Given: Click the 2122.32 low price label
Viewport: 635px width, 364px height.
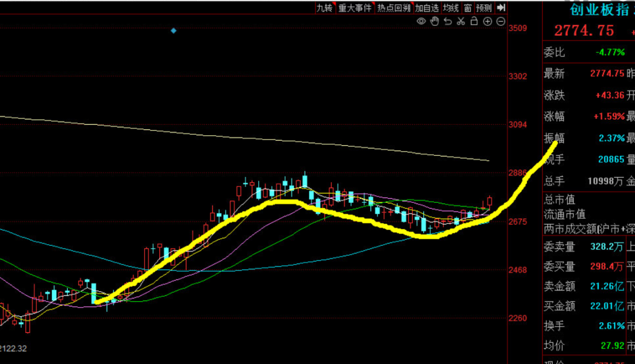Looking at the screenshot, I should (x=14, y=349).
